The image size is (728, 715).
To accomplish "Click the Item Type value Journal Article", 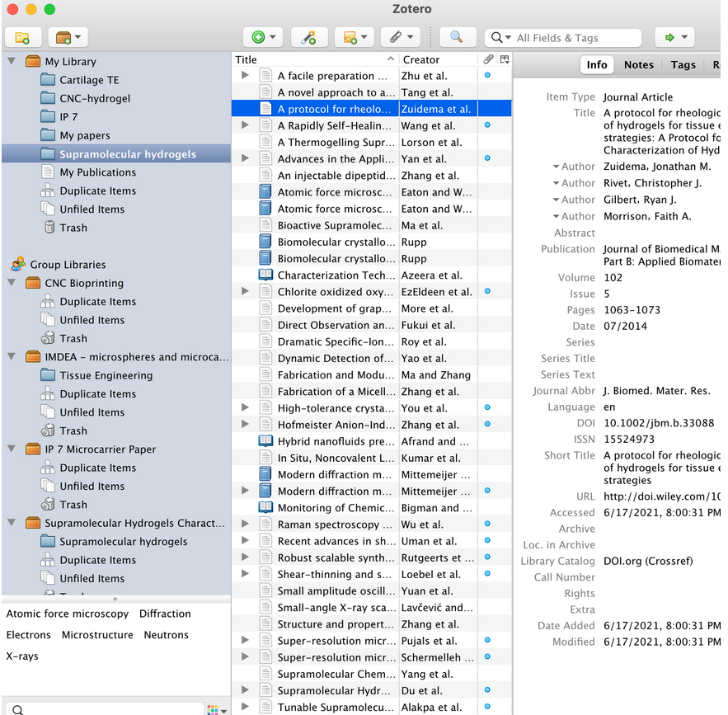I will [x=638, y=97].
